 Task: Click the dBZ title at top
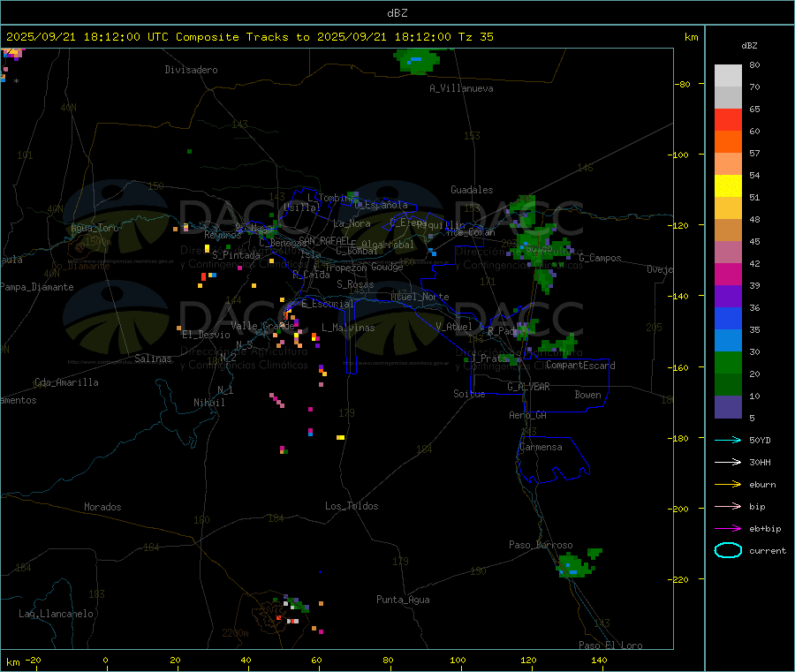[397, 13]
